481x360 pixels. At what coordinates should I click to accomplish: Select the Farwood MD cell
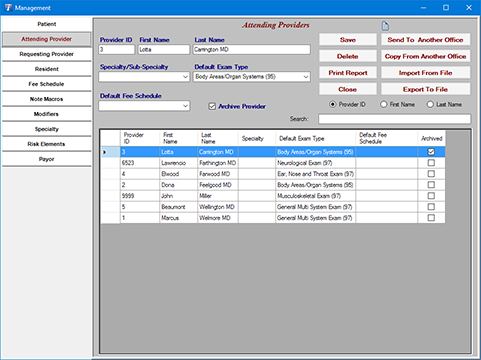tap(217, 174)
